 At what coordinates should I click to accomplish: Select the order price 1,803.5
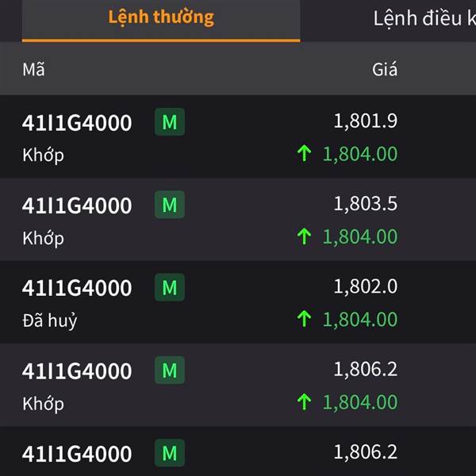[x=366, y=204]
